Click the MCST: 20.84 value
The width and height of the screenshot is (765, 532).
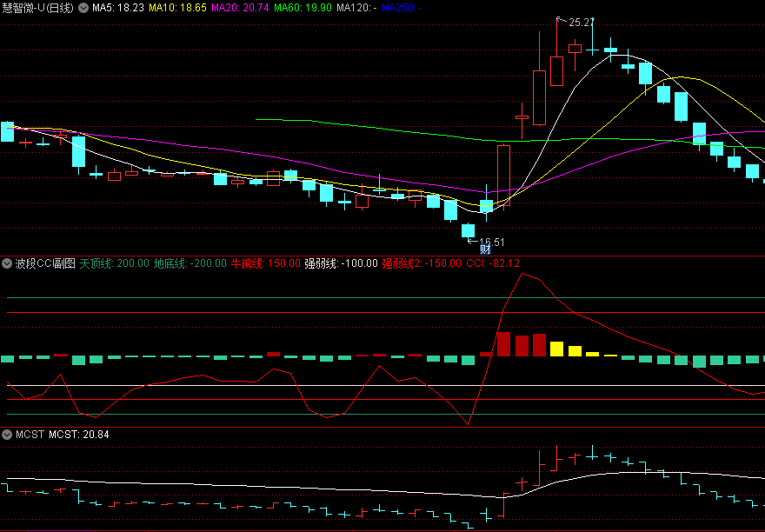[79, 435]
